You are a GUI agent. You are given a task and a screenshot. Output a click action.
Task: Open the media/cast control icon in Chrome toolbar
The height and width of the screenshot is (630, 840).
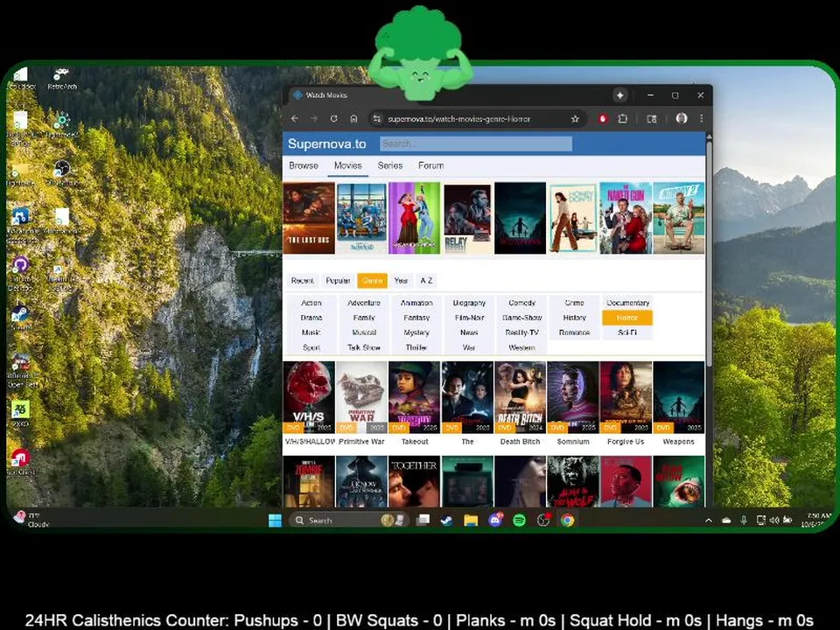pyautogui.click(x=651, y=119)
